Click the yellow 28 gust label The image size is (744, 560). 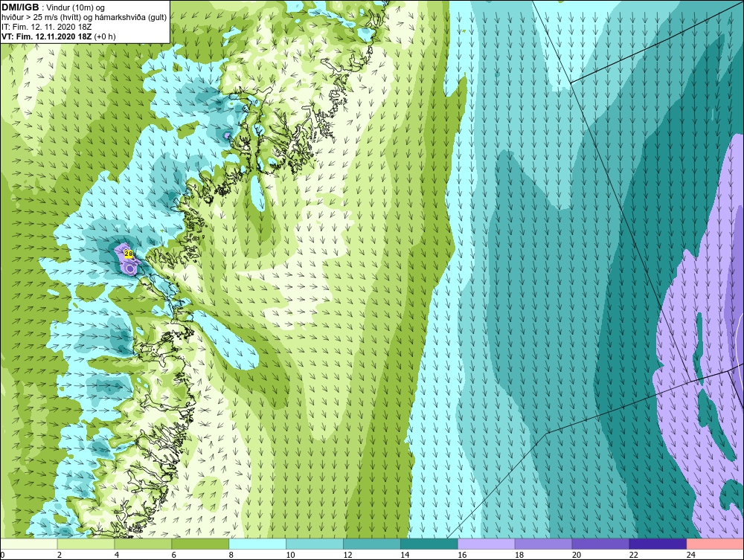coord(129,254)
